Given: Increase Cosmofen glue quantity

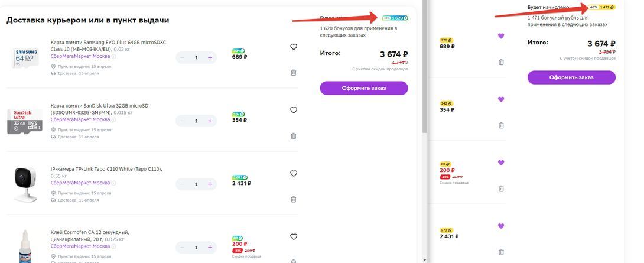Looking at the screenshot, I should [x=210, y=248].
